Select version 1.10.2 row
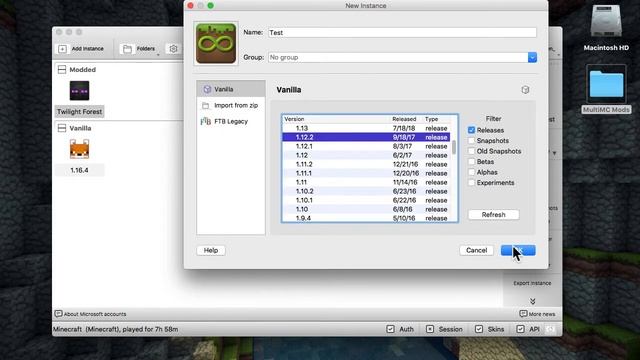This screenshot has width=640, height=360. click(366, 191)
